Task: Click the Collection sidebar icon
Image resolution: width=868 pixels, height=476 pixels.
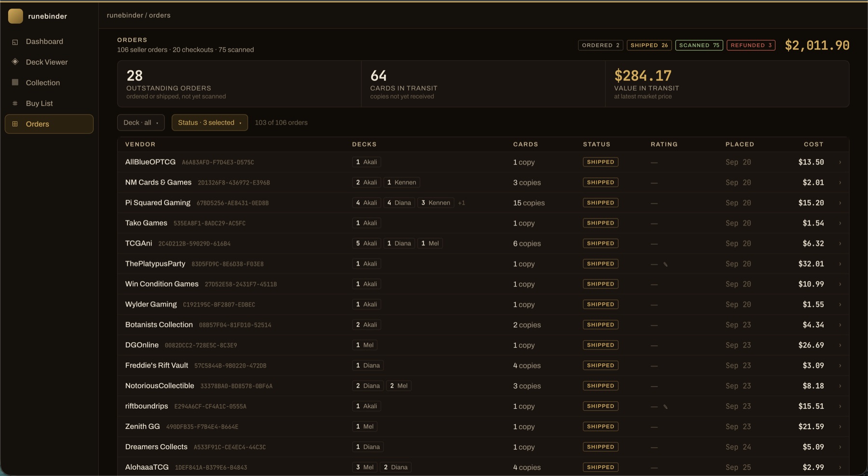Action: pyautogui.click(x=15, y=82)
